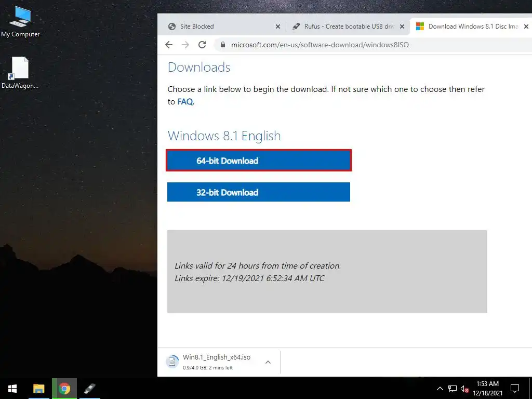
Task: Close the Site Blocked tab
Action: [x=277, y=26]
